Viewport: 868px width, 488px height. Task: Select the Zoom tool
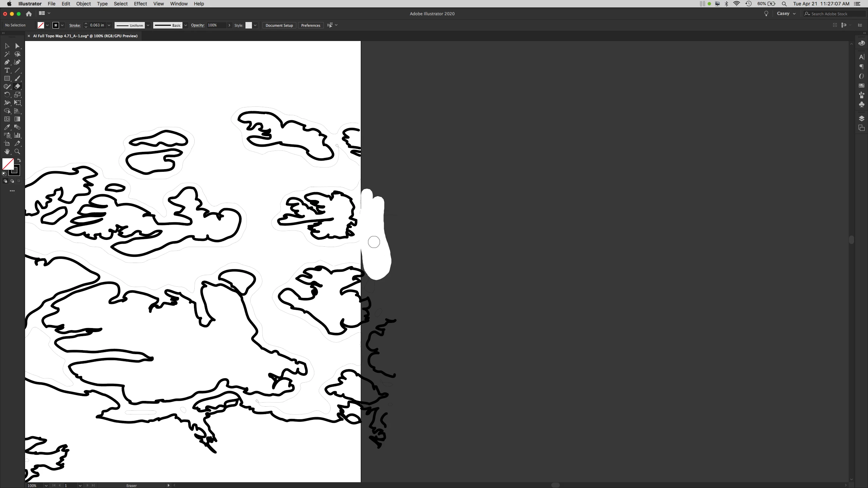click(17, 151)
